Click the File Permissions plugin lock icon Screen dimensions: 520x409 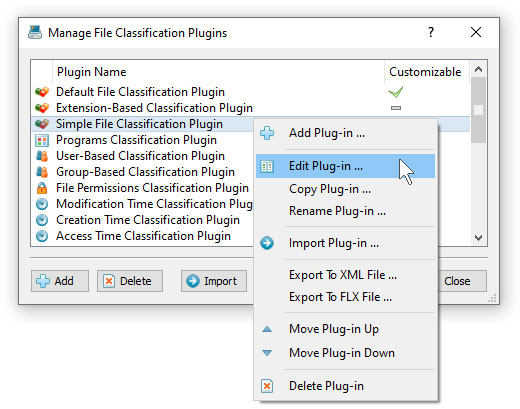(42, 188)
